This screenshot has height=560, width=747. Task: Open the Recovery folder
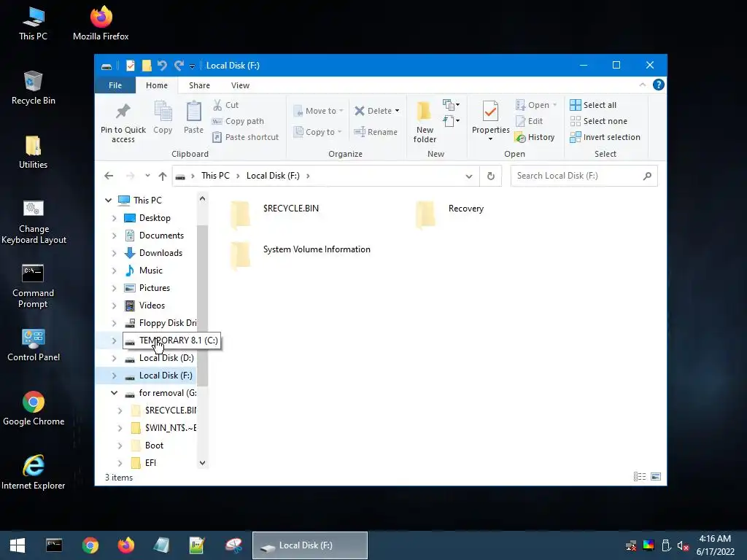coord(449,214)
